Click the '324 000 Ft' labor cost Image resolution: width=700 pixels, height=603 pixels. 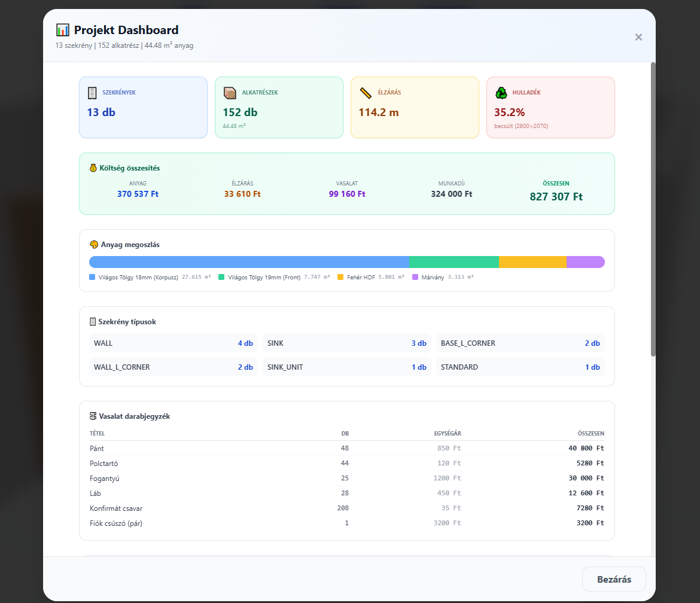(x=451, y=194)
